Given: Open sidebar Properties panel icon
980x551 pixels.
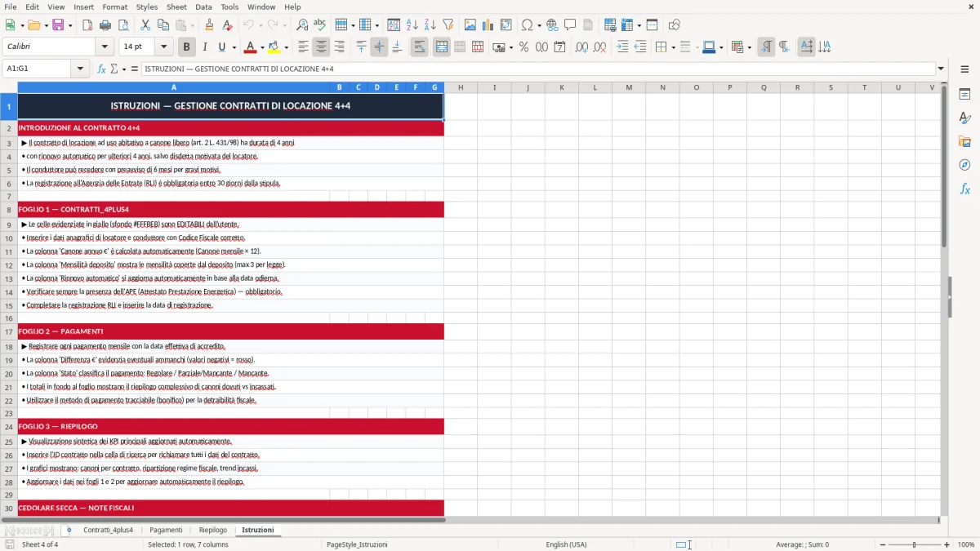Looking at the screenshot, I should (964, 95).
